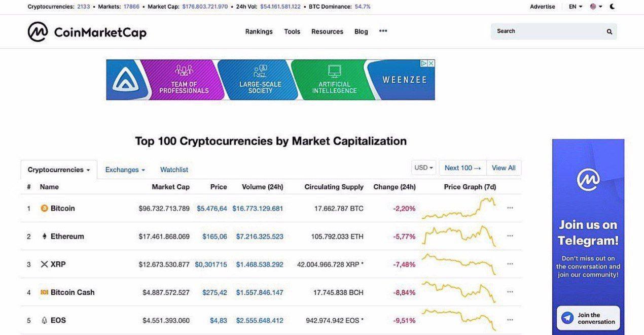Click the search magnifier icon
This screenshot has height=335, width=644.
(x=609, y=31)
